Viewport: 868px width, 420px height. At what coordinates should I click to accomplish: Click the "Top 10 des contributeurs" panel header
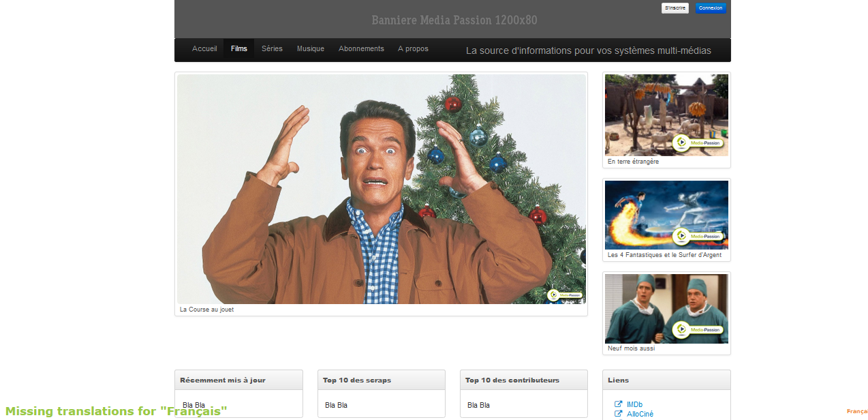coord(524,380)
